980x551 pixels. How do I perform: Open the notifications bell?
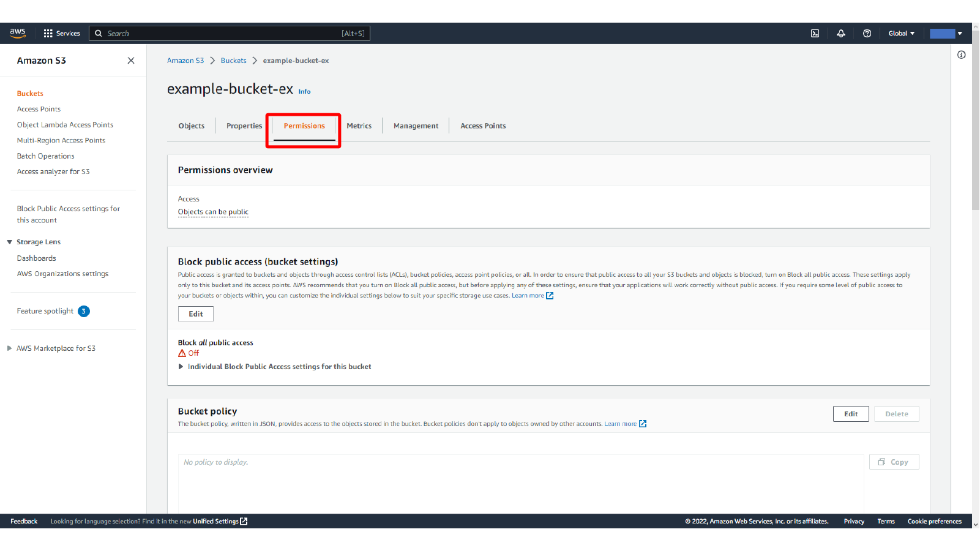pos(841,34)
